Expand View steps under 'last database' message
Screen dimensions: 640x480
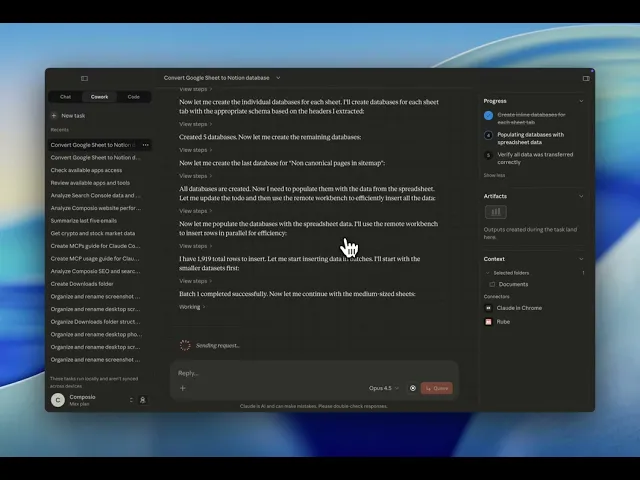[x=196, y=176]
